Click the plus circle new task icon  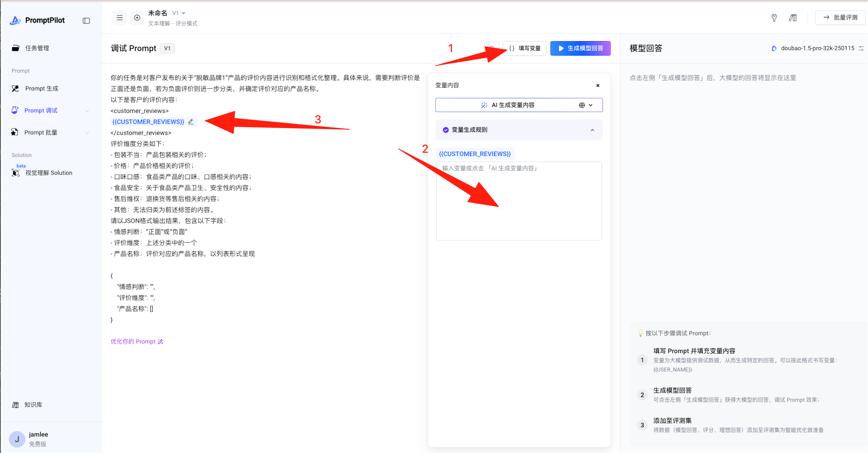[x=137, y=17]
